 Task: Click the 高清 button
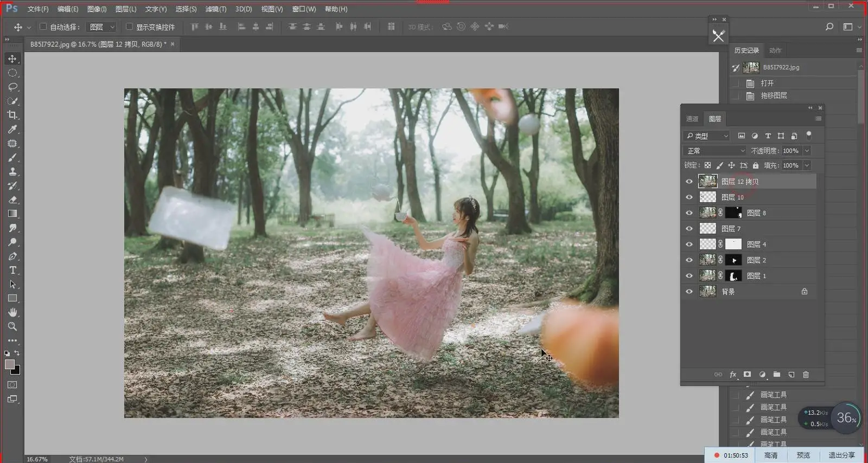click(x=771, y=455)
